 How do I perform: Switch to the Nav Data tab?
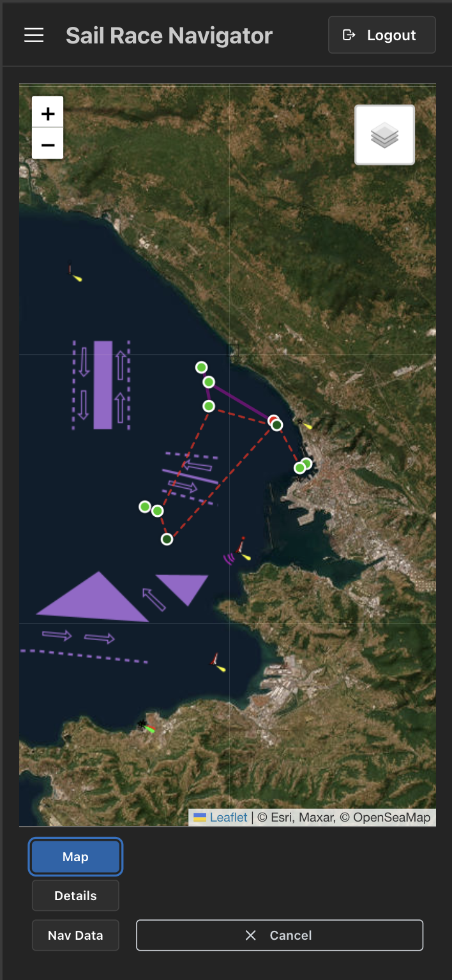click(x=75, y=935)
